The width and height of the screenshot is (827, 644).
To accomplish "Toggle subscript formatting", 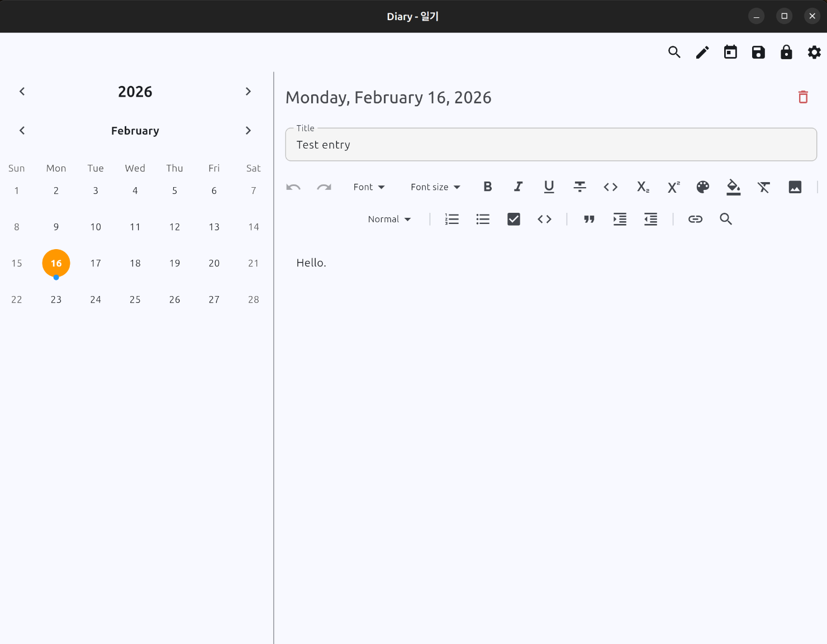I will 643,187.
